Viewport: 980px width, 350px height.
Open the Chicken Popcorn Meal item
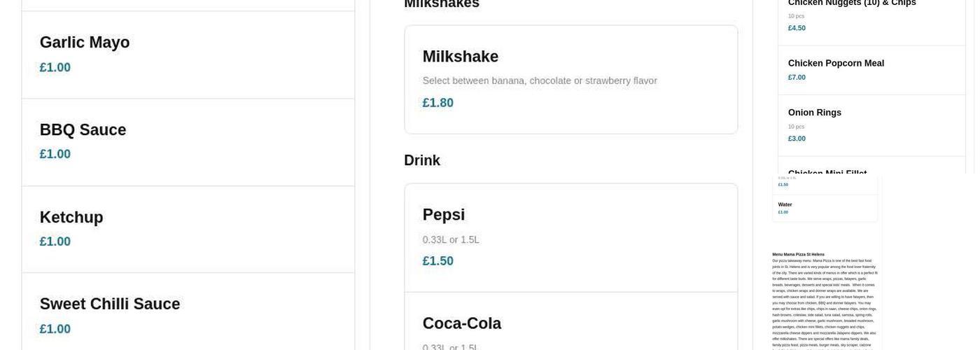coord(836,64)
